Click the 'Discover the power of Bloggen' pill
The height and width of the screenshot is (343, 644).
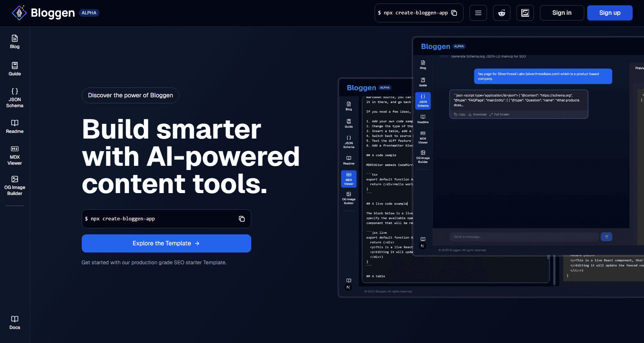click(x=131, y=95)
